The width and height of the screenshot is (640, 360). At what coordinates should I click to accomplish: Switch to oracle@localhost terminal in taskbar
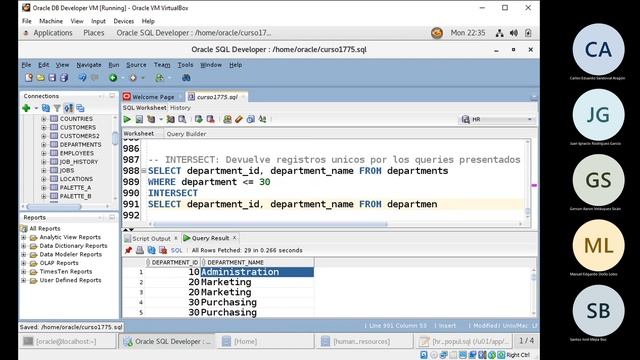(68, 341)
